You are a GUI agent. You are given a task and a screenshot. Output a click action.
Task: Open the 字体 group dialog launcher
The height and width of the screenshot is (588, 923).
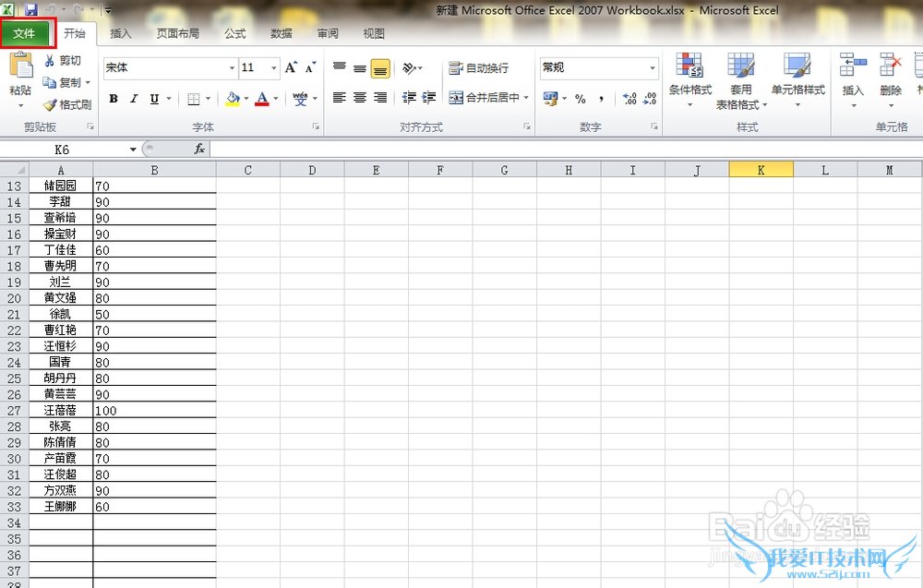tap(316, 126)
